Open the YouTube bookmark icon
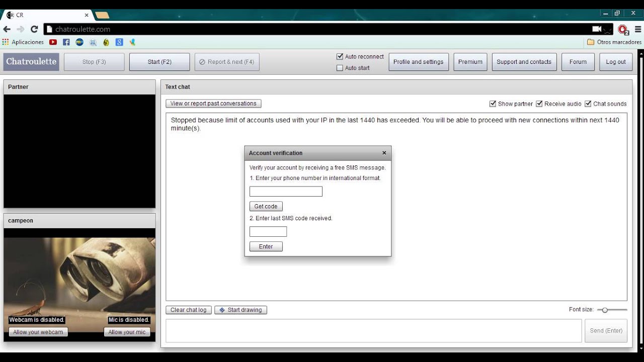This screenshot has height=362, width=644. [x=53, y=42]
